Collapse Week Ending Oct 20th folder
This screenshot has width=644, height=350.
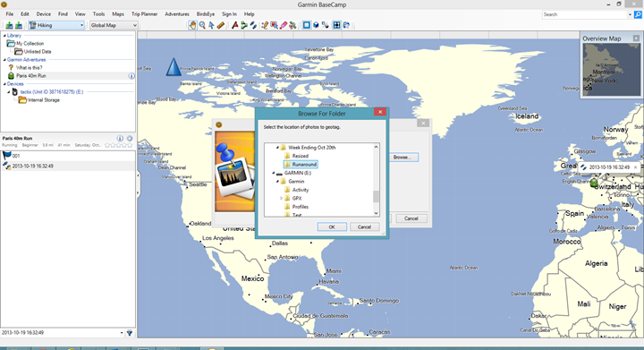[x=277, y=147]
